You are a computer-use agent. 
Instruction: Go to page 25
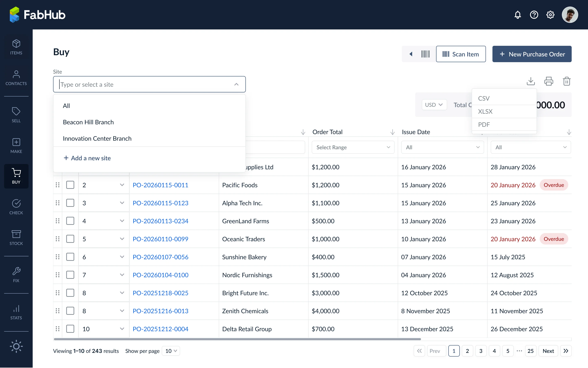(530, 351)
